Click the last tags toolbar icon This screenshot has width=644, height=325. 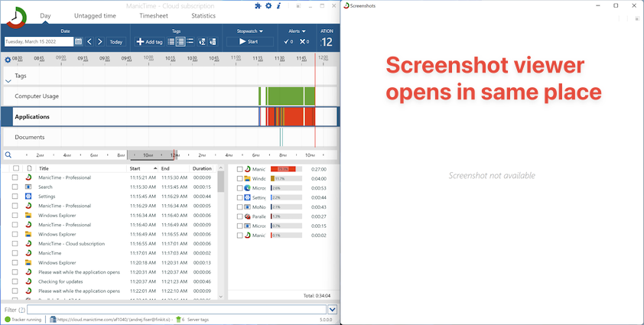213,41
